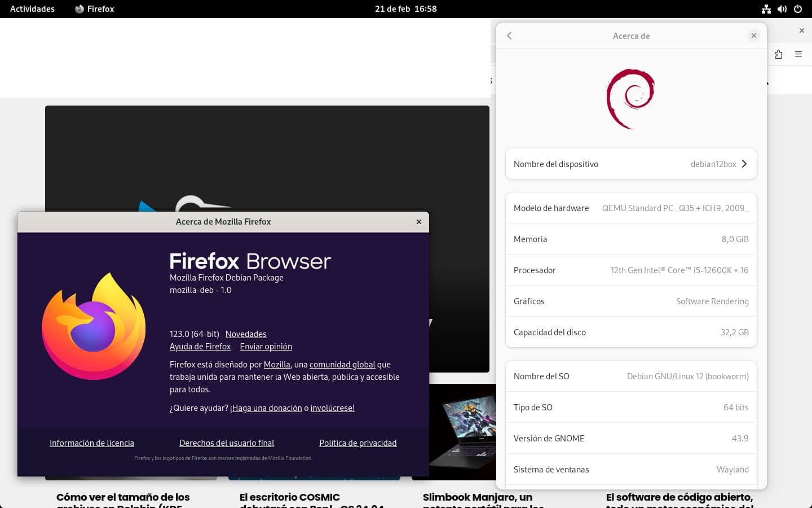Open the Ayuda de Firefox link
This screenshot has width=812, height=508.
coord(200,347)
